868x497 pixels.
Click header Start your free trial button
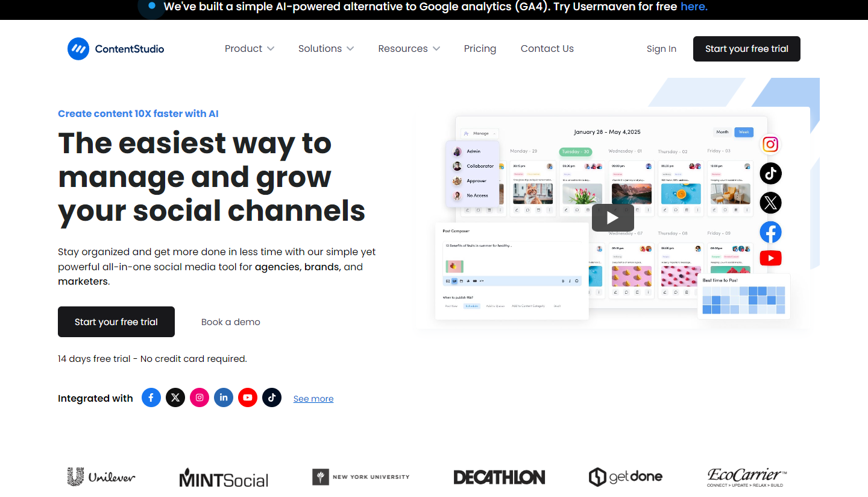click(x=747, y=49)
